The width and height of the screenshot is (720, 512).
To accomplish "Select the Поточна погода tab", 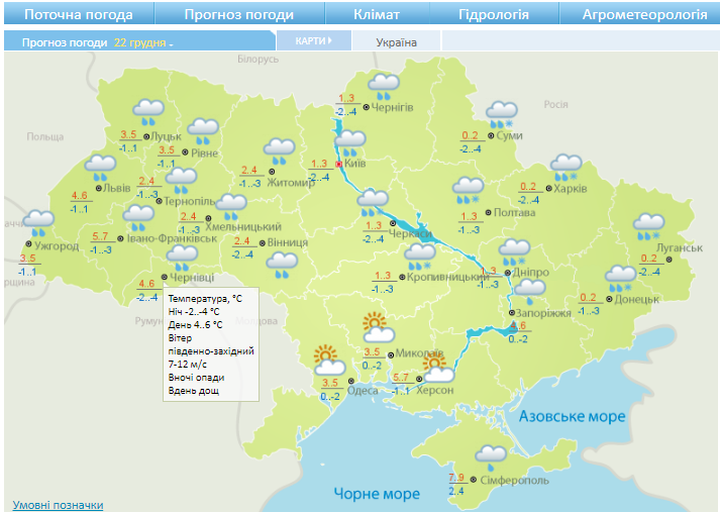I will [x=78, y=14].
